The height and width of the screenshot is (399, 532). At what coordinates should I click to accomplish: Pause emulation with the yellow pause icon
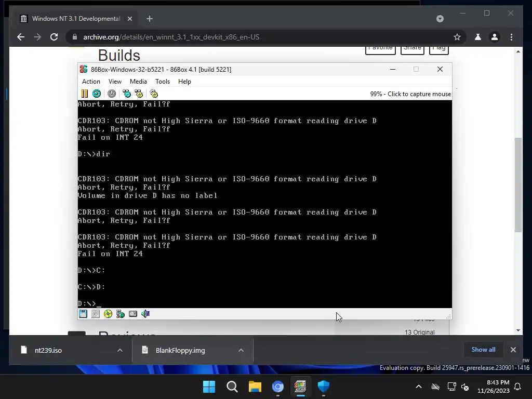(85, 94)
